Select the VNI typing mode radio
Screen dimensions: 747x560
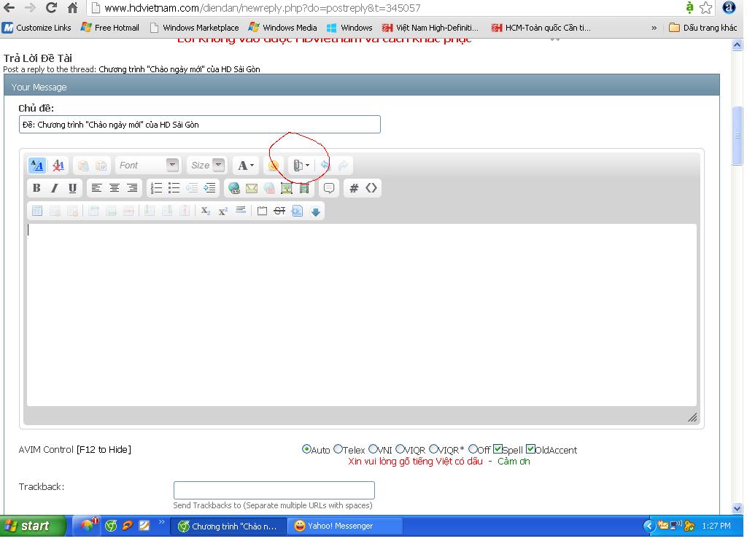pyautogui.click(x=373, y=449)
